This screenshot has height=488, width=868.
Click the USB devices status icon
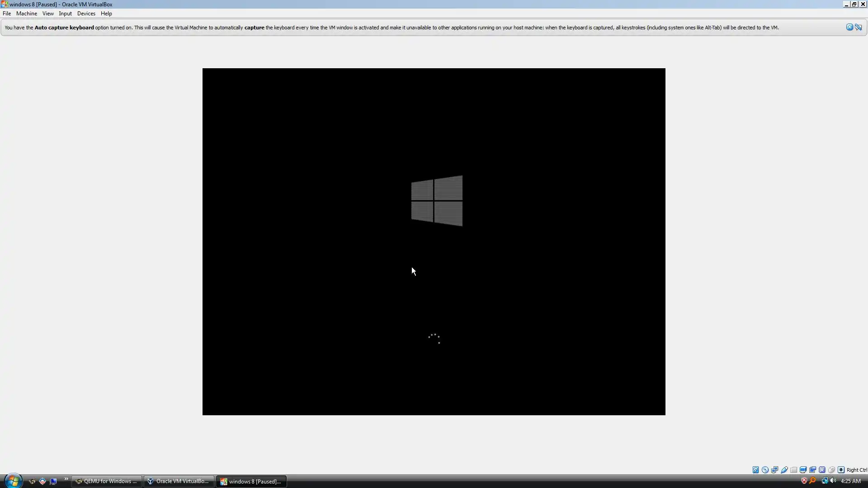pos(784,470)
